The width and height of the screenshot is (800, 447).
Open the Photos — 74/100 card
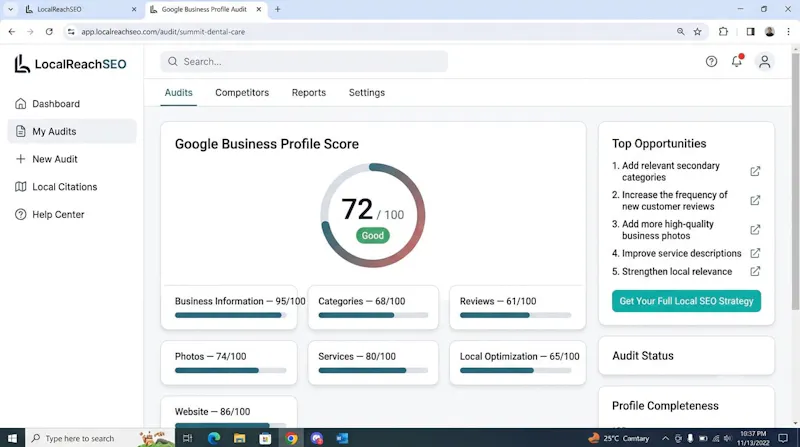pos(229,363)
